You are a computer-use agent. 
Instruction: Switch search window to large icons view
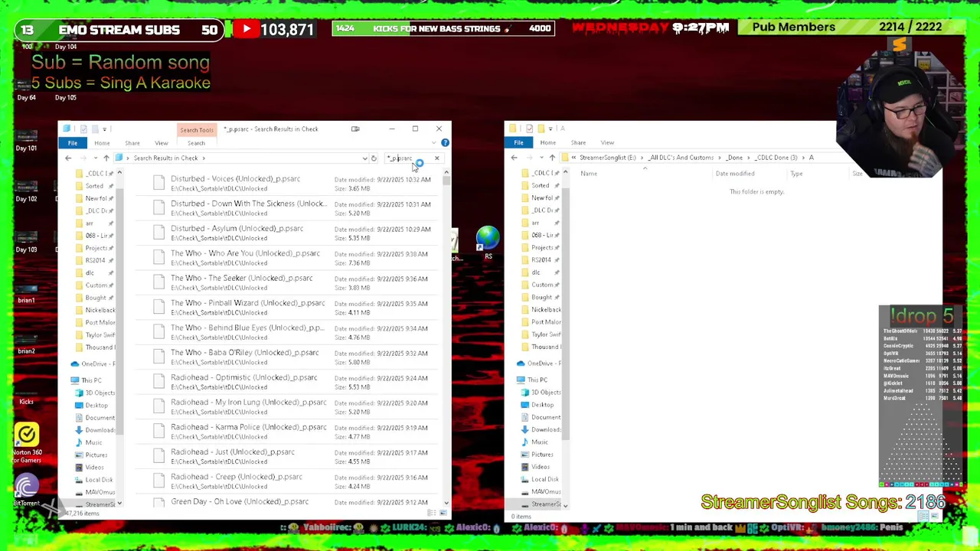tap(443, 513)
